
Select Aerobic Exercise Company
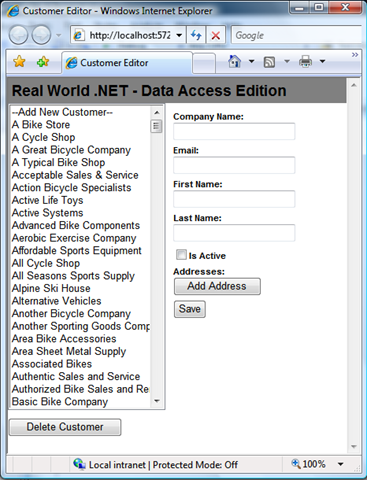[80, 238]
